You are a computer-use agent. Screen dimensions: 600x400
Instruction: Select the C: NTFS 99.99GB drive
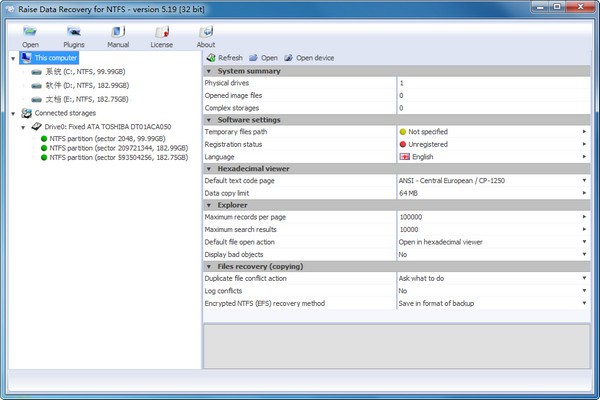point(78,72)
